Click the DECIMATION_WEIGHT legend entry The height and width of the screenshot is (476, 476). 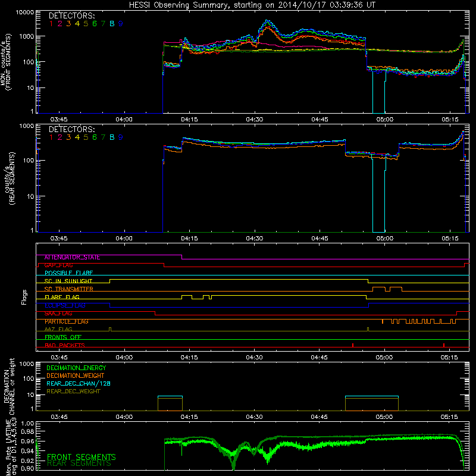(76, 376)
